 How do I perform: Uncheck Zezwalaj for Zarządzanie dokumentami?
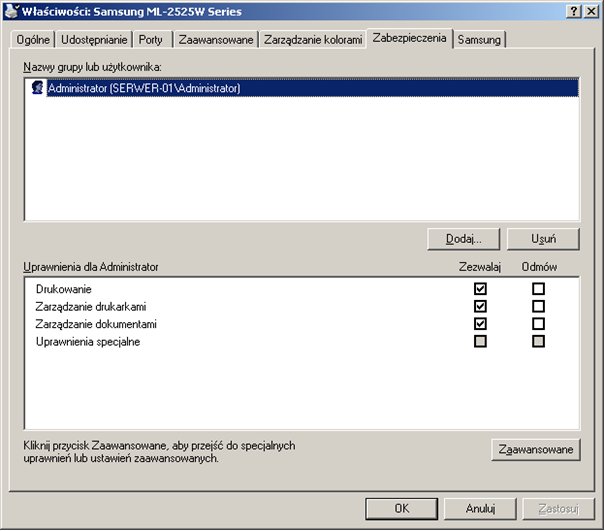[x=480, y=324]
